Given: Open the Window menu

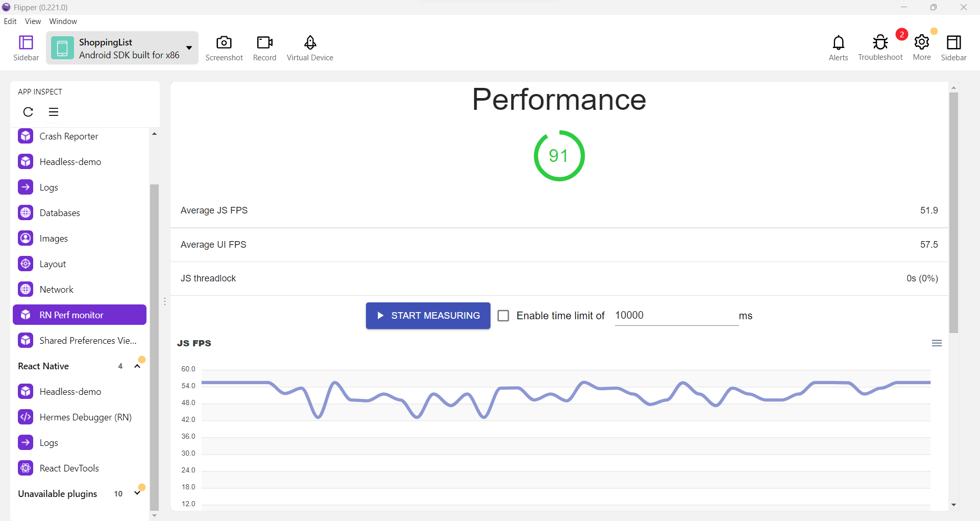Looking at the screenshot, I should 63,21.
